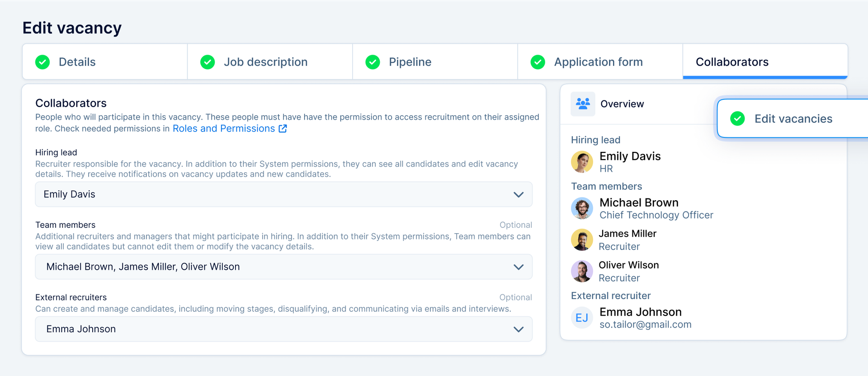Click the external link icon after Roles and Permissions

283,128
